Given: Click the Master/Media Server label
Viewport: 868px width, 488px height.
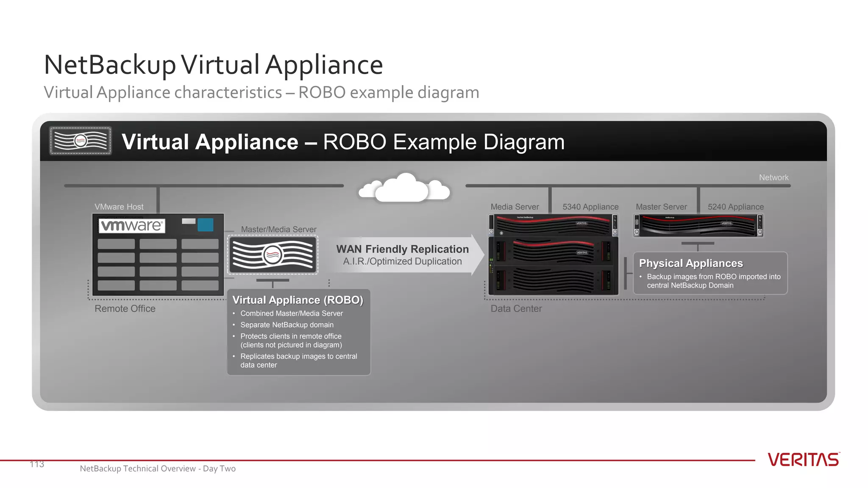Looking at the screenshot, I should pyautogui.click(x=279, y=229).
